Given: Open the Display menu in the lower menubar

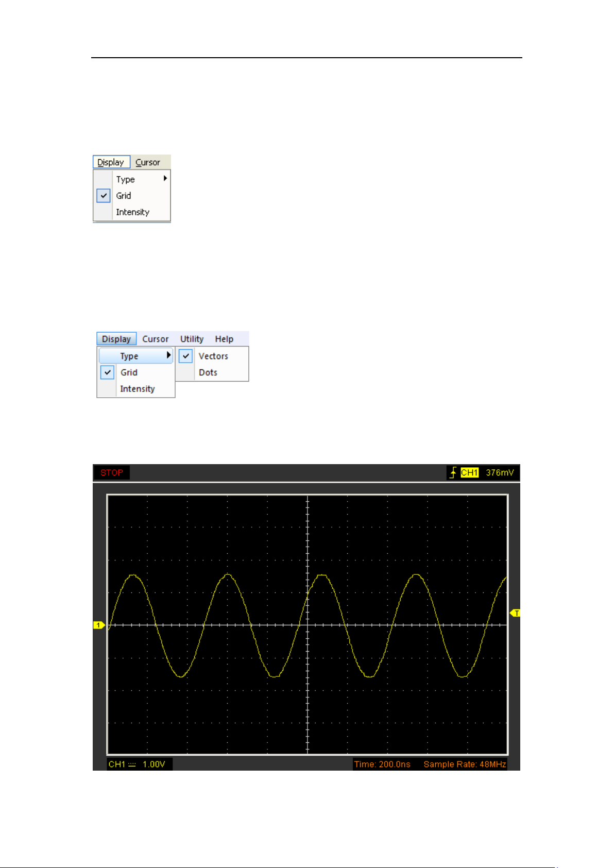Looking at the screenshot, I should pyautogui.click(x=116, y=339).
